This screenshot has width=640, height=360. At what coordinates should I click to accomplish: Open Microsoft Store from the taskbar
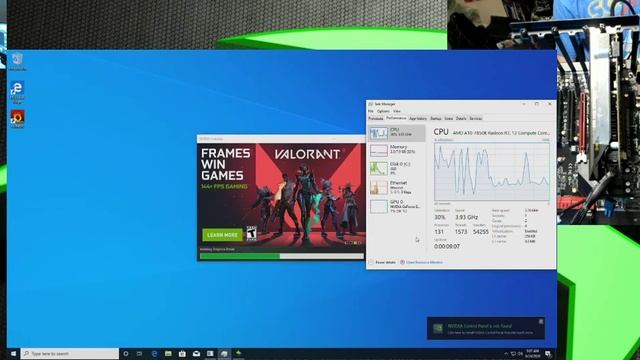tap(182, 353)
